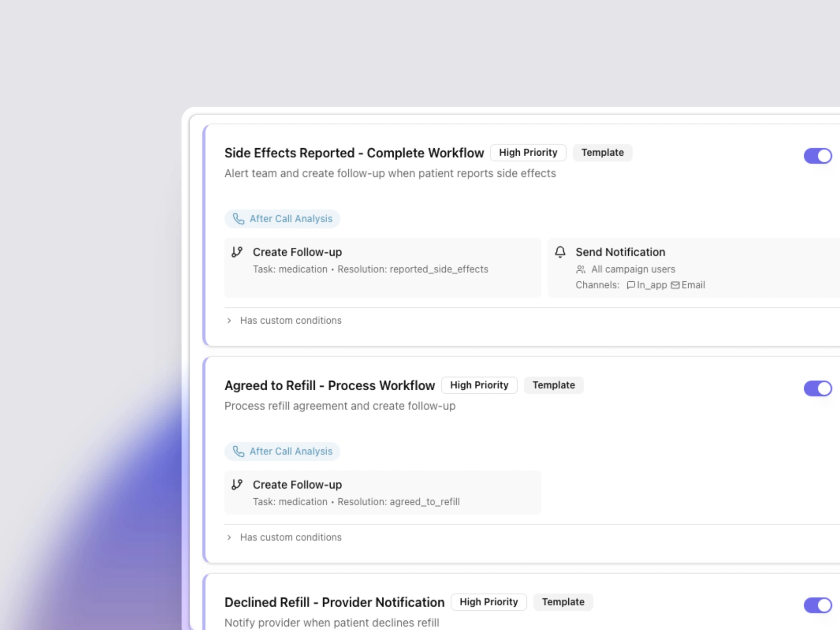Disable the Side Effects Reported workflow toggle
The height and width of the screenshot is (630, 840).
point(818,156)
